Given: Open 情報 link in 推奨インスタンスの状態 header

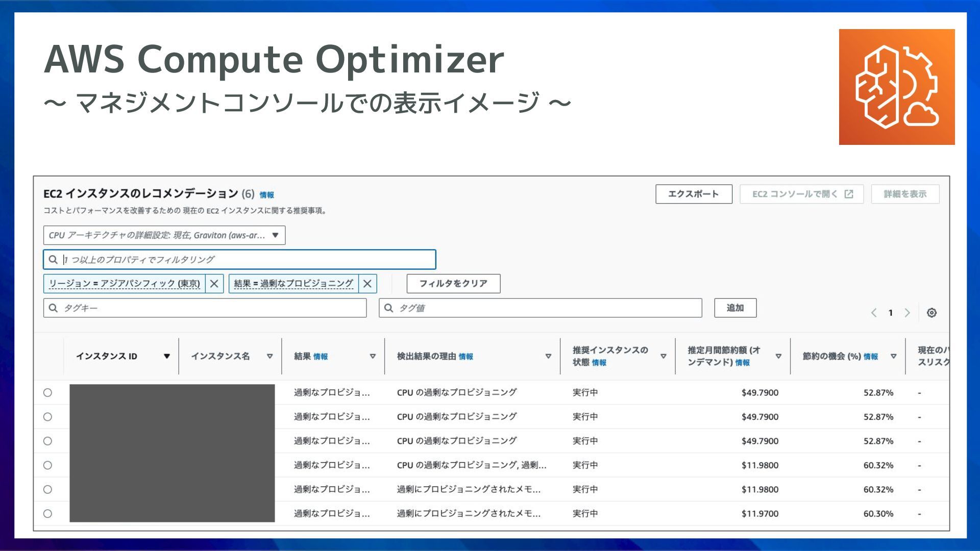Looking at the screenshot, I should 599,363.
